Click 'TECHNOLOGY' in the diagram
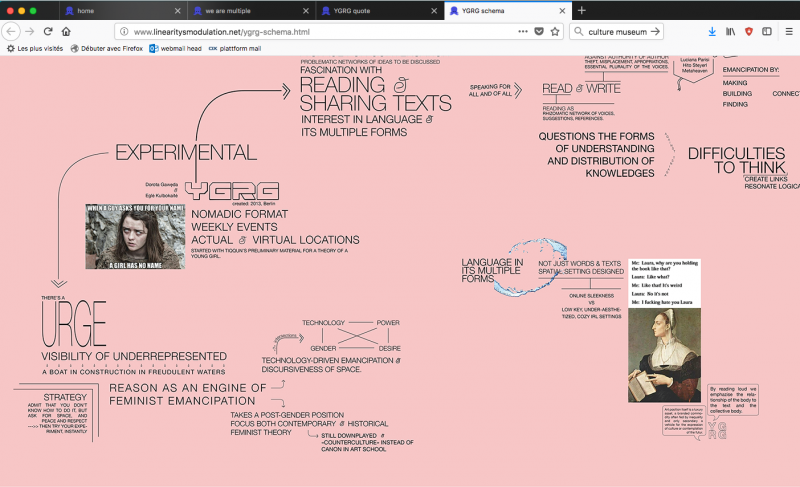The width and height of the screenshot is (800, 487). pyautogui.click(x=323, y=322)
